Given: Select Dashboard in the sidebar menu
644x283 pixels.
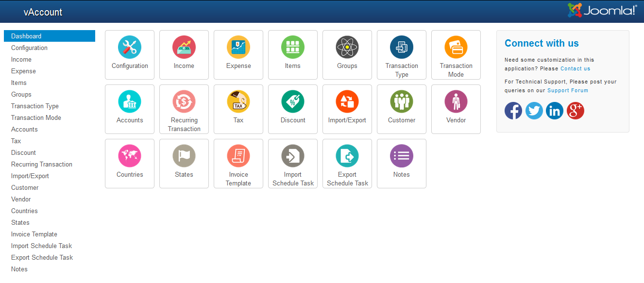Looking at the screenshot, I should [50, 36].
